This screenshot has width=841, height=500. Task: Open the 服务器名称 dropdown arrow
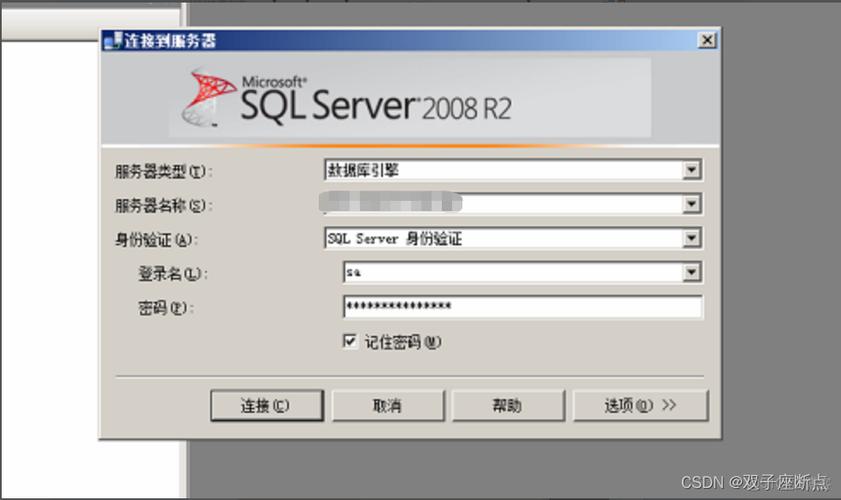coord(691,204)
